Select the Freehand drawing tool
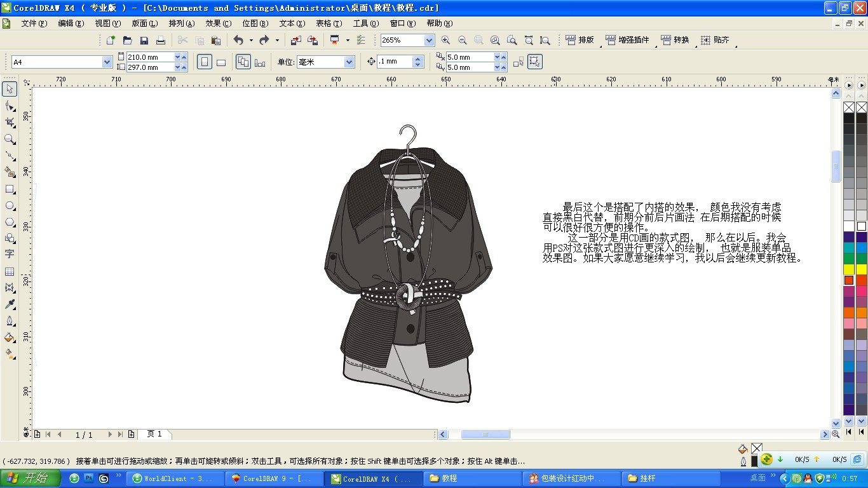Screen dimensions: 868x488 tap(10, 156)
